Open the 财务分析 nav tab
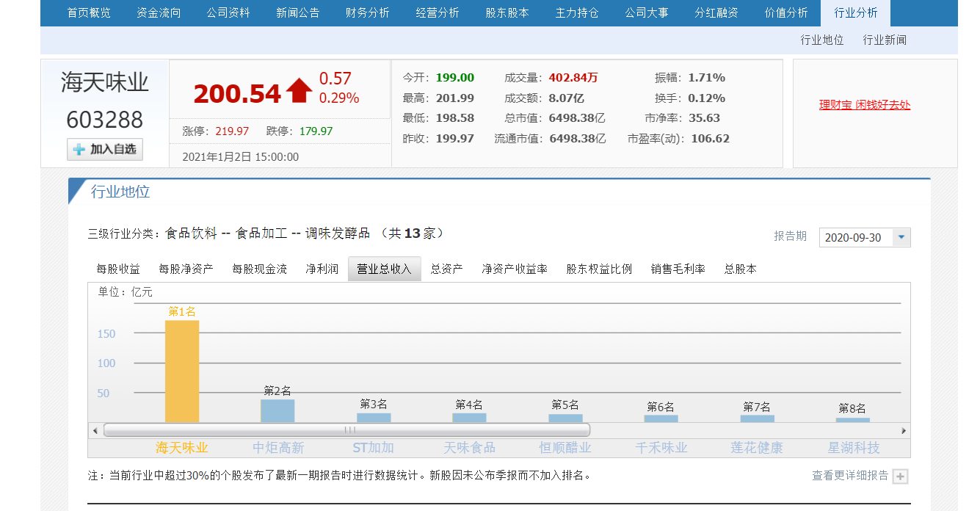 pyautogui.click(x=368, y=13)
